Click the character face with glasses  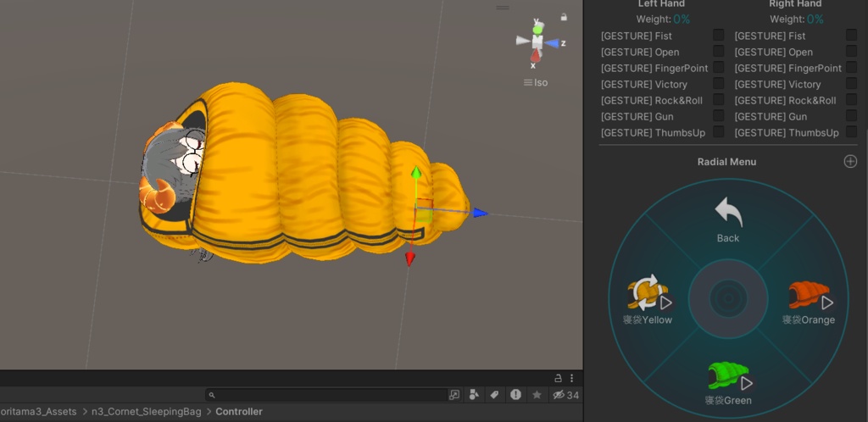pyautogui.click(x=192, y=153)
